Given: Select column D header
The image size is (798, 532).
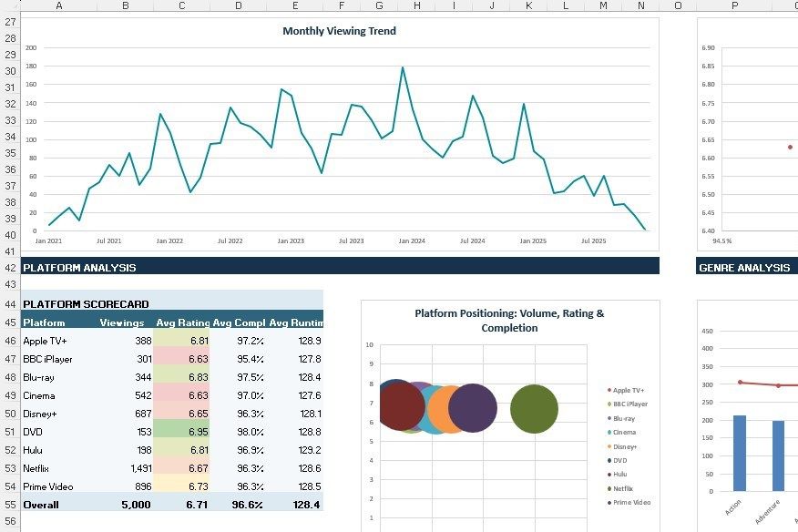Looking at the screenshot, I should 238,5.
